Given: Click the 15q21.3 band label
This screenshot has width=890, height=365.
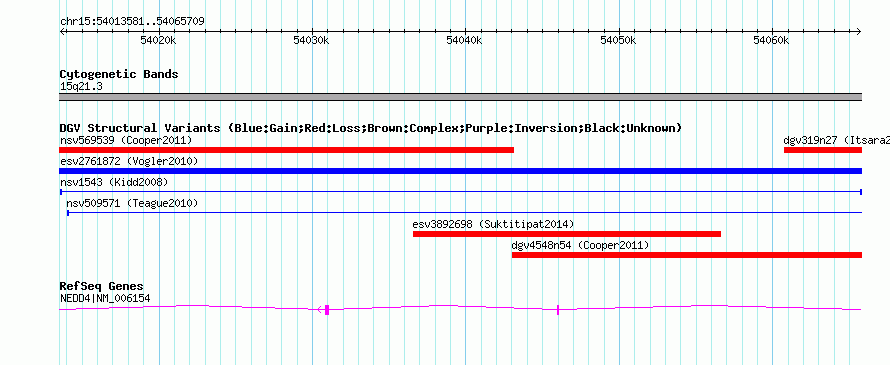Looking at the screenshot, I should tap(81, 87).
